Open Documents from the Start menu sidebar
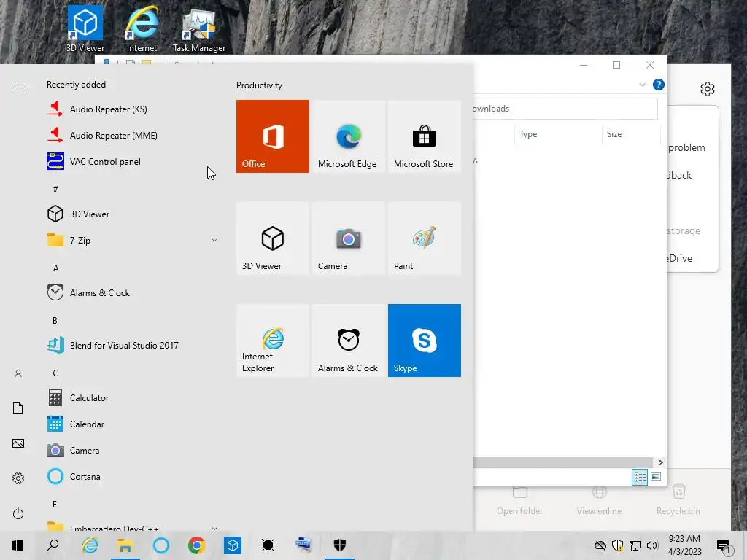This screenshot has width=747, height=560. [x=18, y=408]
